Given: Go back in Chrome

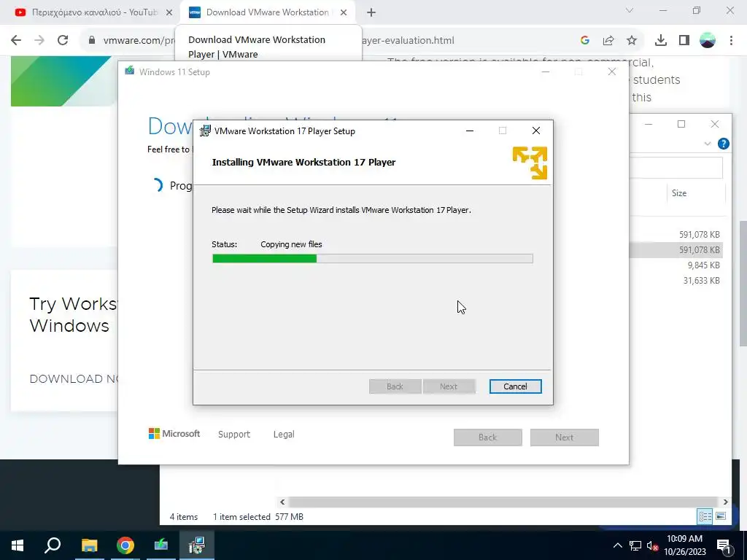Looking at the screenshot, I should [x=16, y=41].
